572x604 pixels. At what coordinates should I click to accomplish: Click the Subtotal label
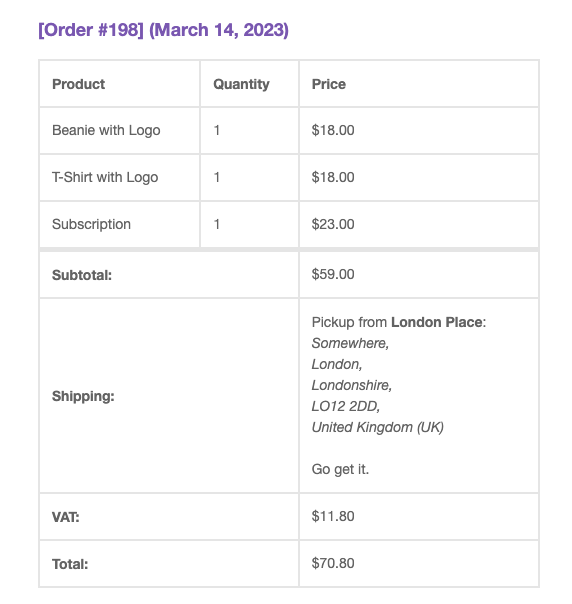pyautogui.click(x=82, y=275)
